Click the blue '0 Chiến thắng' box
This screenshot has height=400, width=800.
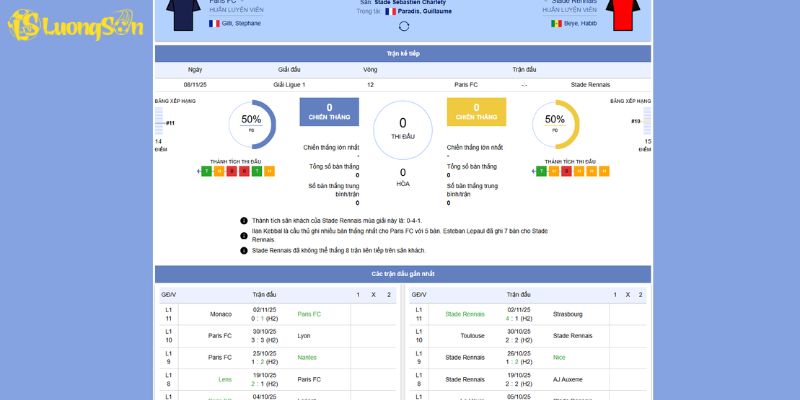click(329, 112)
